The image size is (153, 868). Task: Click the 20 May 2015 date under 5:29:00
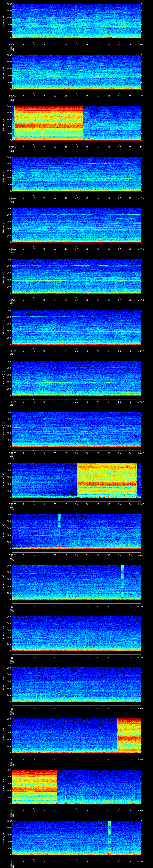pos(12,48)
